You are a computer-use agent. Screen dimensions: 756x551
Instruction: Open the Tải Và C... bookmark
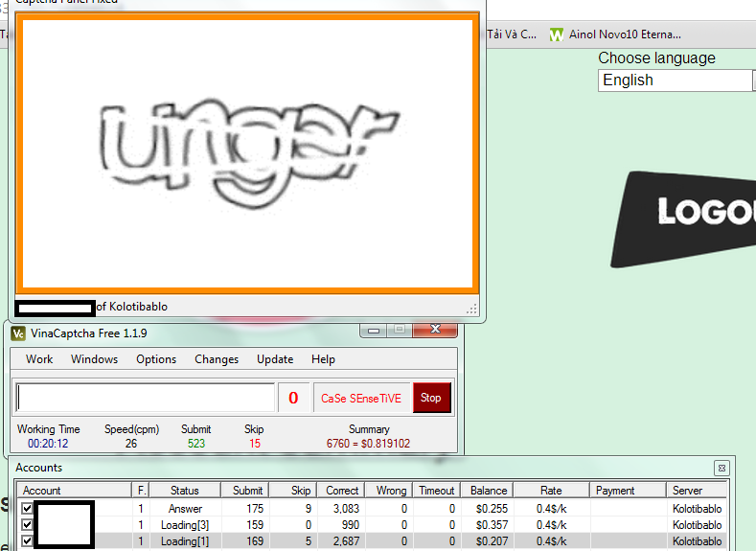[512, 34]
